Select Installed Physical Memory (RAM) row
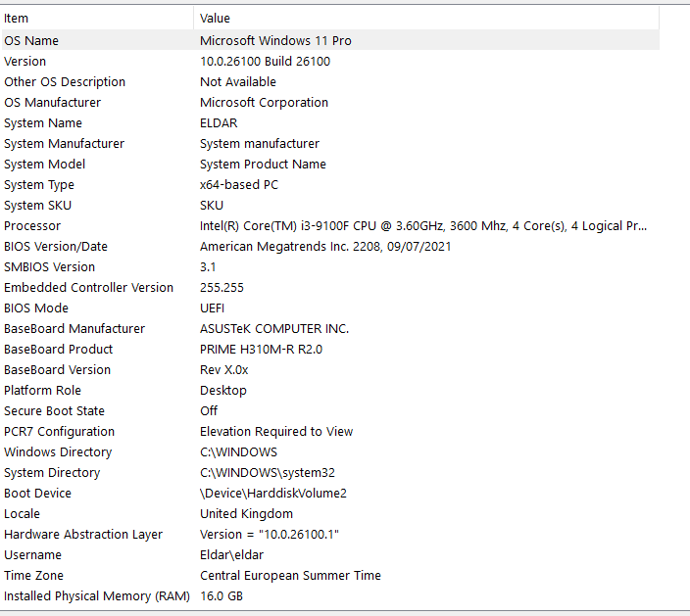Screen dimensions: 690x616 click(330, 596)
